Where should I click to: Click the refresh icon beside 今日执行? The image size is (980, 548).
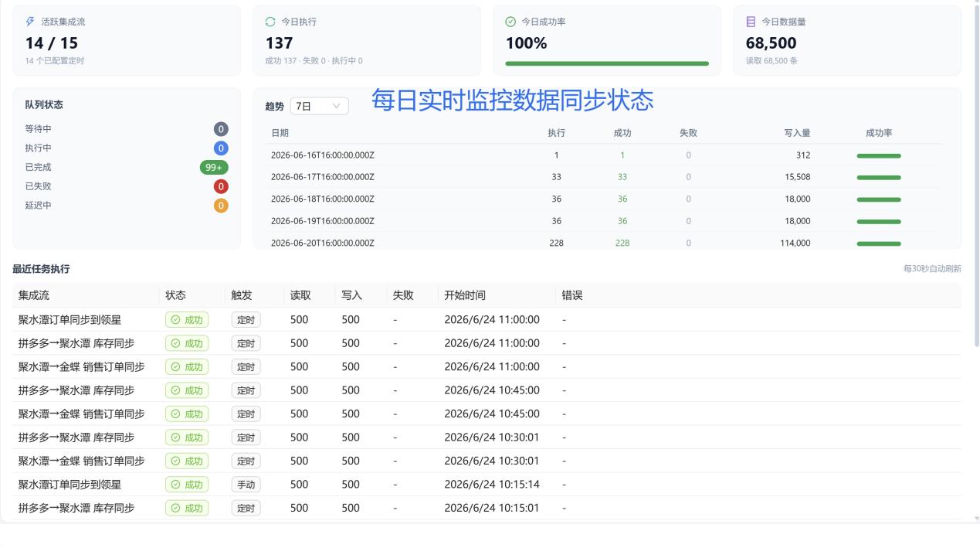point(270,22)
